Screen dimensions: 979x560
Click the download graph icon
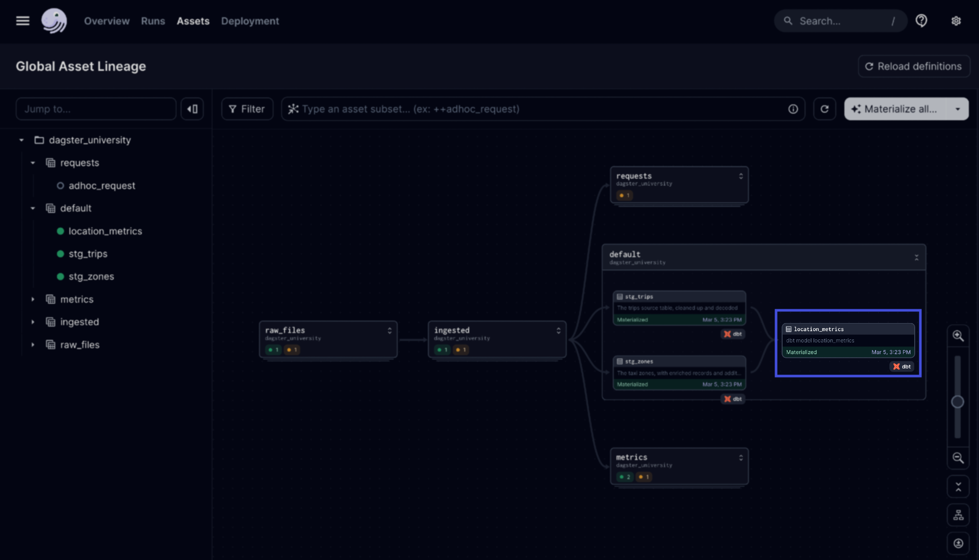click(958, 544)
